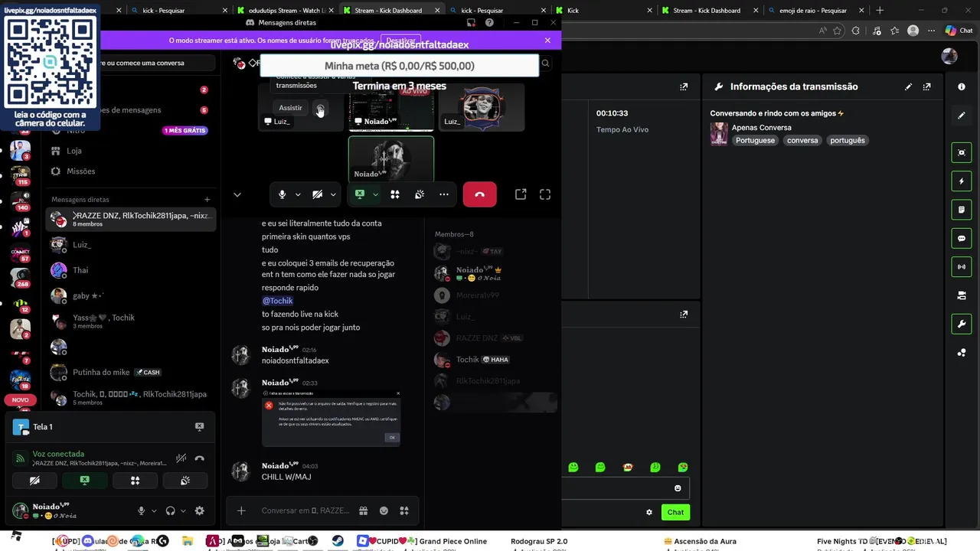Click attach plus in message box

click(241, 510)
